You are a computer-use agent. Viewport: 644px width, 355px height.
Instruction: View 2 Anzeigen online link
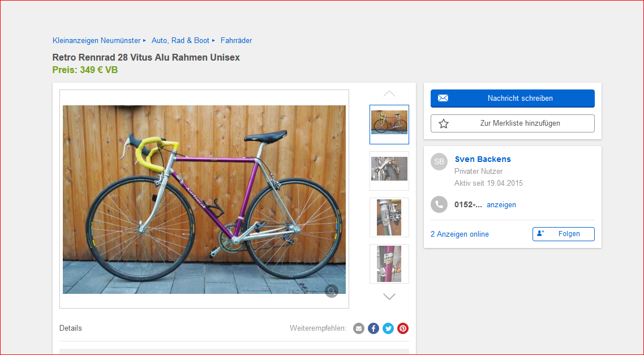[460, 234]
